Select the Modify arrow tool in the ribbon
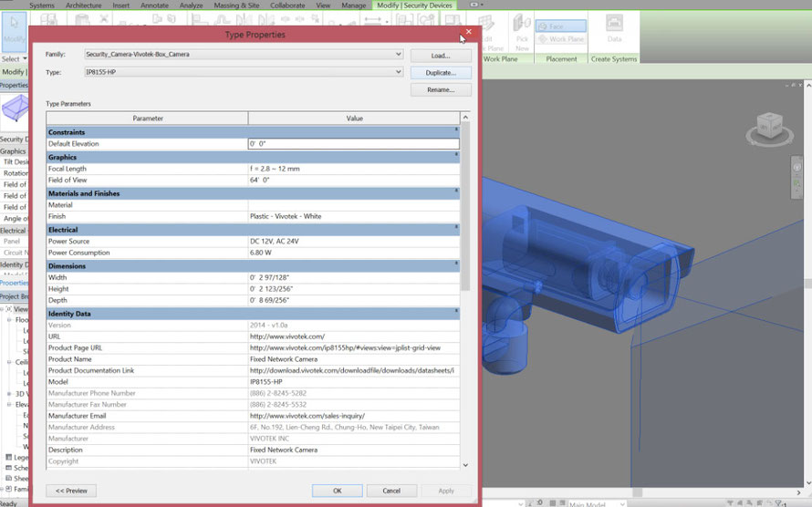The width and height of the screenshot is (812, 507). pyautogui.click(x=14, y=31)
